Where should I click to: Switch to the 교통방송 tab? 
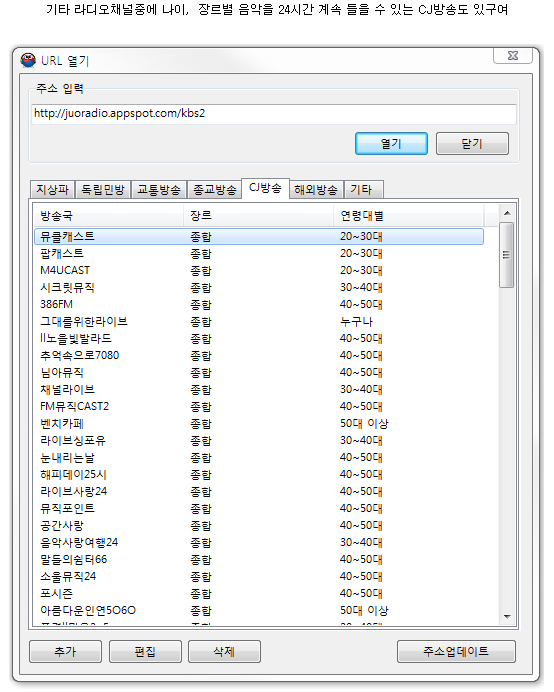(159, 190)
